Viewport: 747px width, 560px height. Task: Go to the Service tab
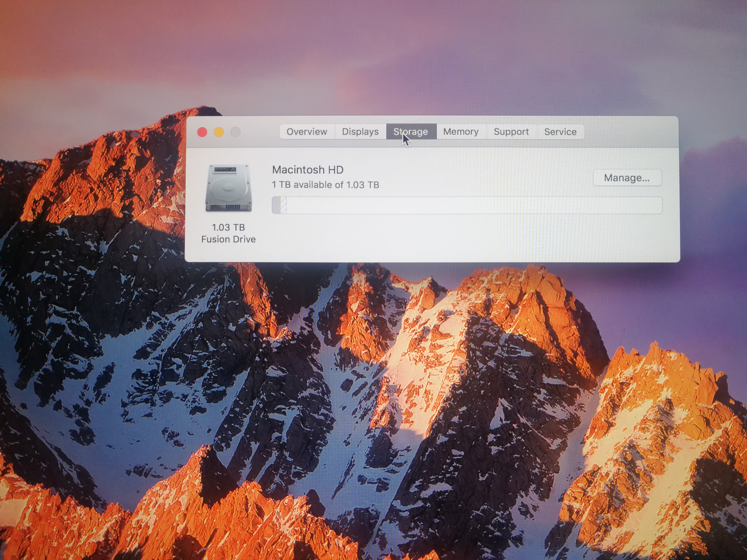560,132
